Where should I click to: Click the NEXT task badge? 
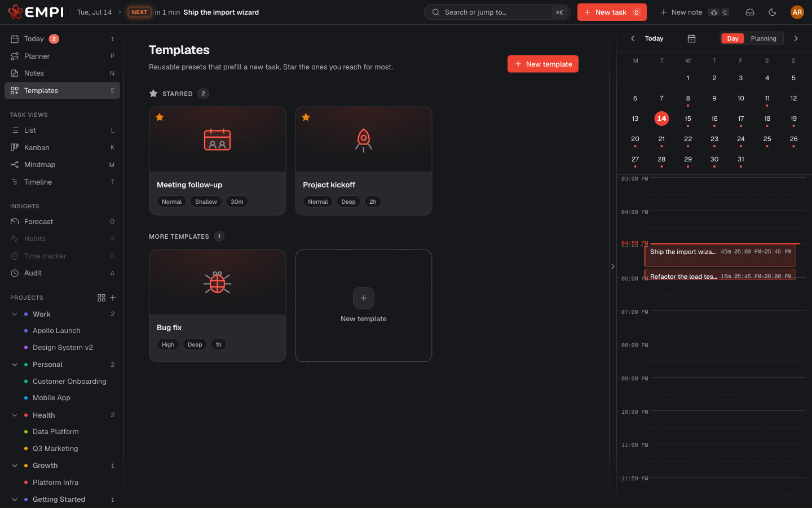click(139, 12)
